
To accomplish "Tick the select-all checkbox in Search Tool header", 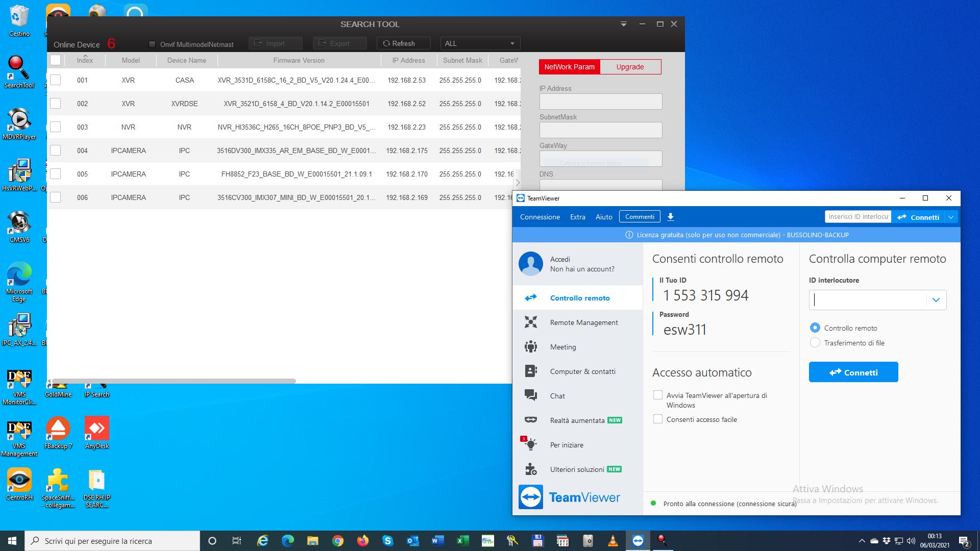I will click(x=55, y=60).
